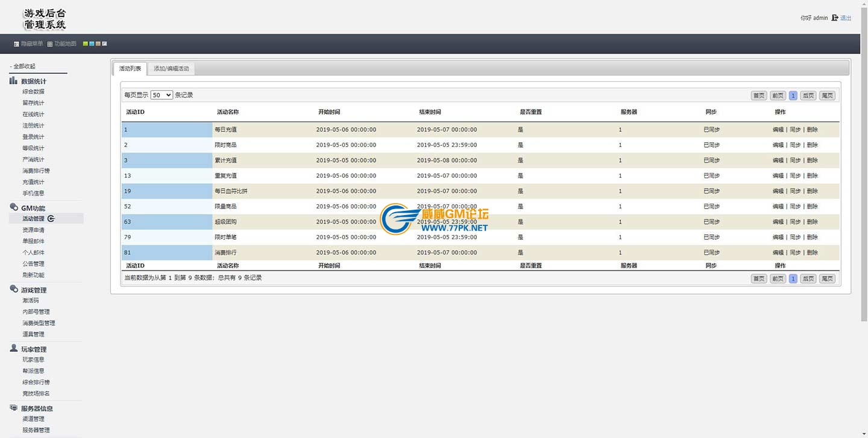This screenshot has width=868, height=438.
Task: Collapse all menus with 全部收起
Action: (24, 66)
